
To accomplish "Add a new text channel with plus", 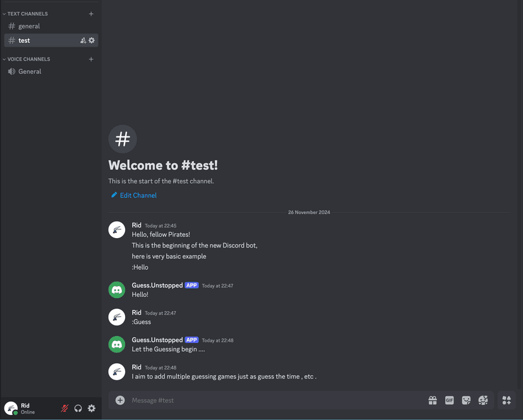I will coord(91,14).
